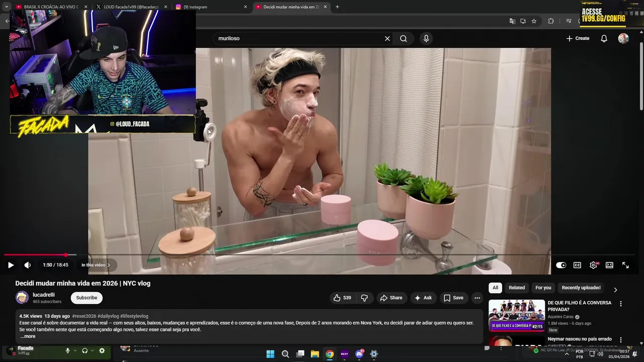Viewport: 644px width, 362px height.
Task: Subscribe to the lucadrelli channel
Action: click(87, 298)
